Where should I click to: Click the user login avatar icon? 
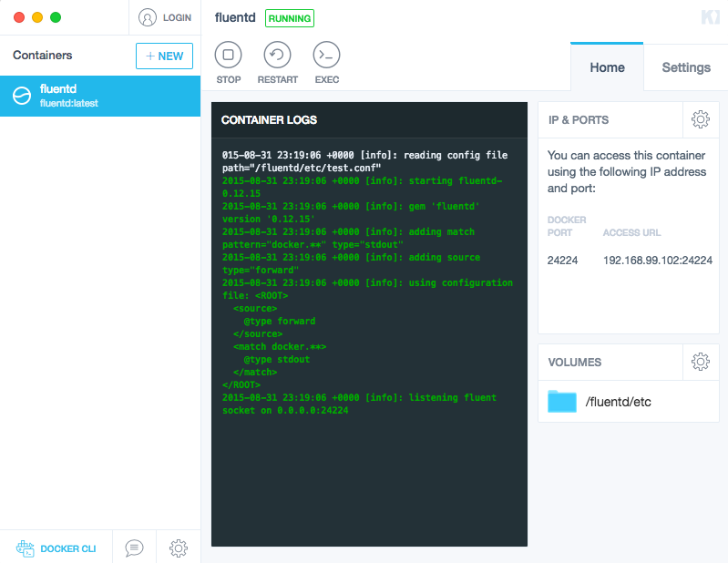(148, 17)
